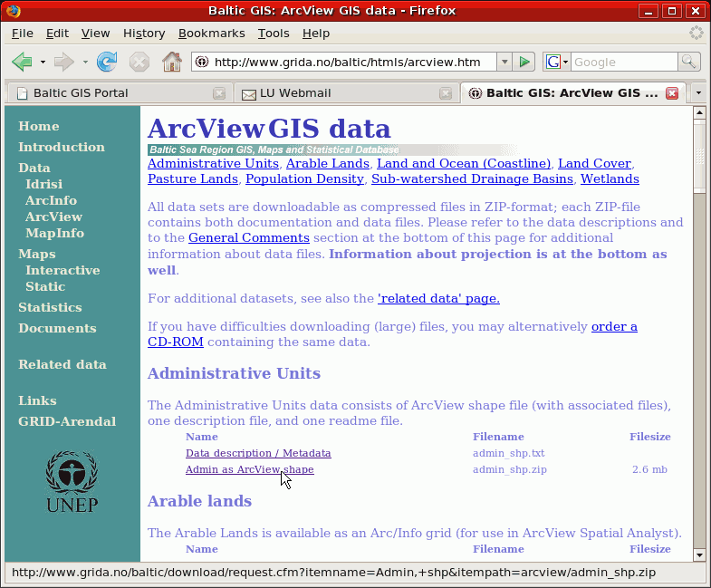Jump to the Population Density link

click(x=304, y=178)
